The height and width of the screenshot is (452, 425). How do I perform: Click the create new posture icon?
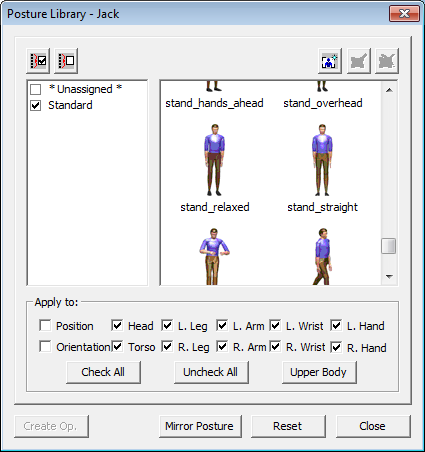pos(330,61)
